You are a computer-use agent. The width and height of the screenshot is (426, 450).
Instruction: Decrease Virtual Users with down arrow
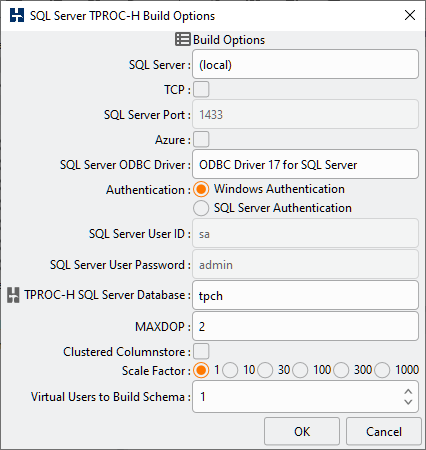(408, 402)
